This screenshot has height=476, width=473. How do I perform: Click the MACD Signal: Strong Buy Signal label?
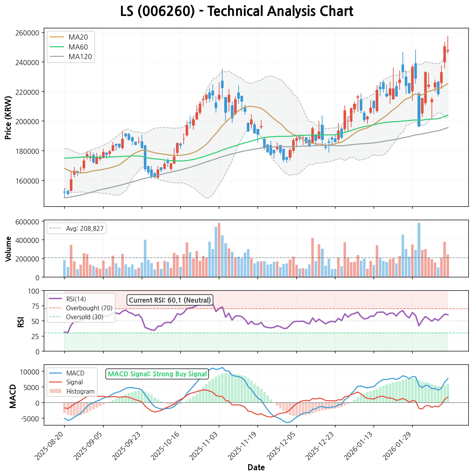pyautogui.click(x=157, y=374)
